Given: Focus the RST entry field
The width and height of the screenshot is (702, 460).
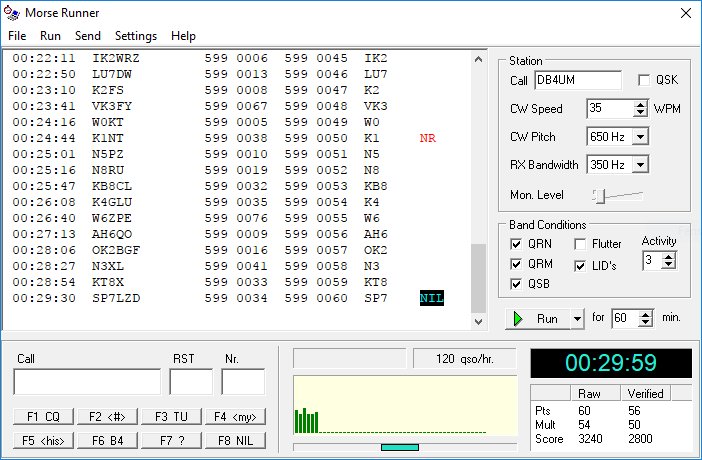Looking at the screenshot, I should 191,382.
